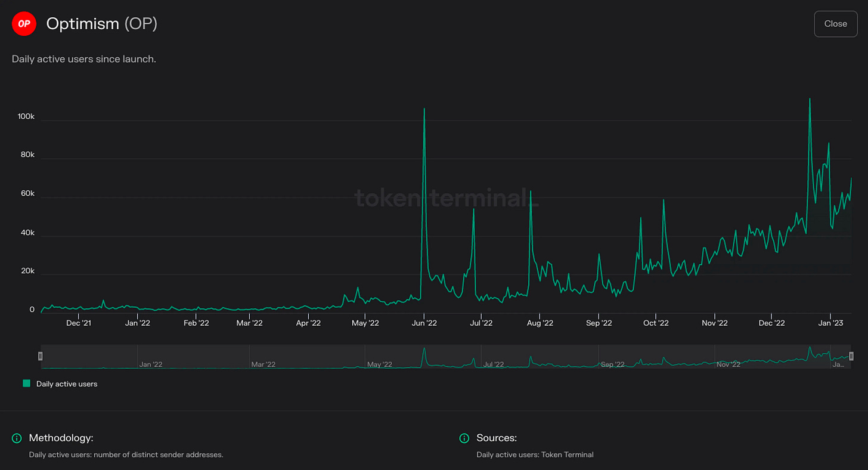
Task: Select the Aug '22 axis label
Action: (540, 323)
